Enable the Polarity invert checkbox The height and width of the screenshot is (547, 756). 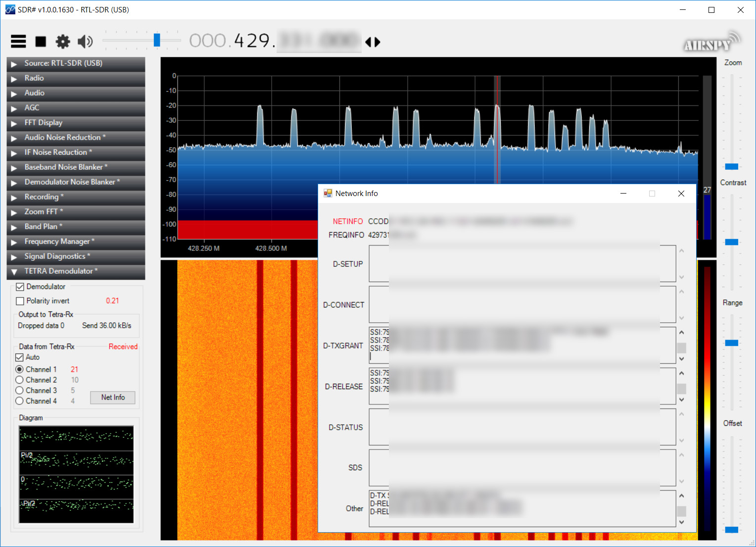click(20, 301)
